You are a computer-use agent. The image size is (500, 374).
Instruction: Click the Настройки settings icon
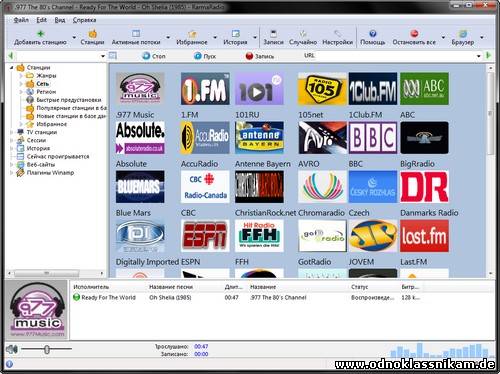tap(337, 33)
